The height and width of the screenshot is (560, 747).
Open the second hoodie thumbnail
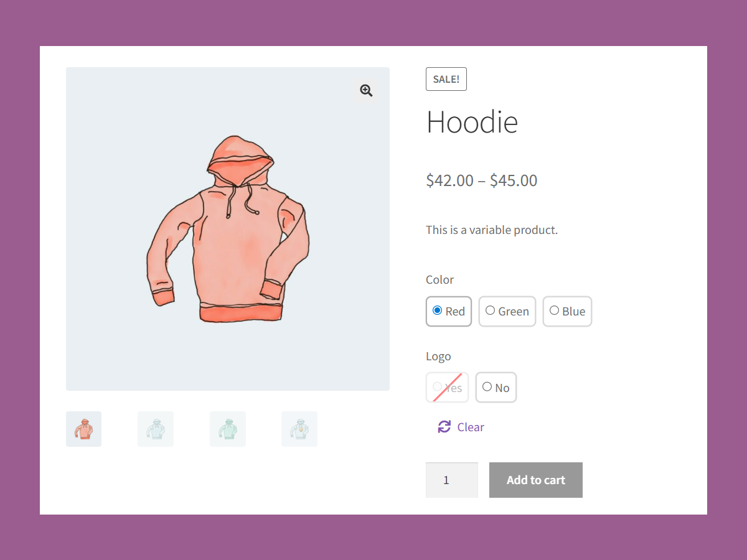[156, 429]
